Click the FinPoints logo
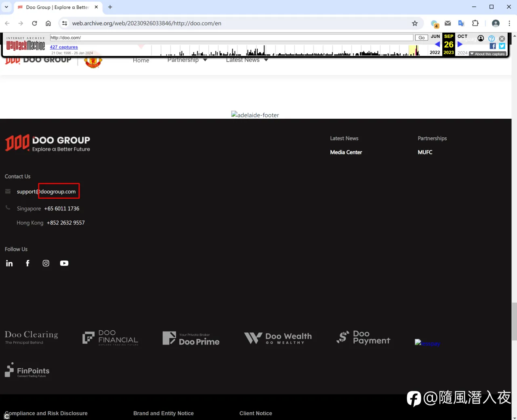 click(27, 370)
